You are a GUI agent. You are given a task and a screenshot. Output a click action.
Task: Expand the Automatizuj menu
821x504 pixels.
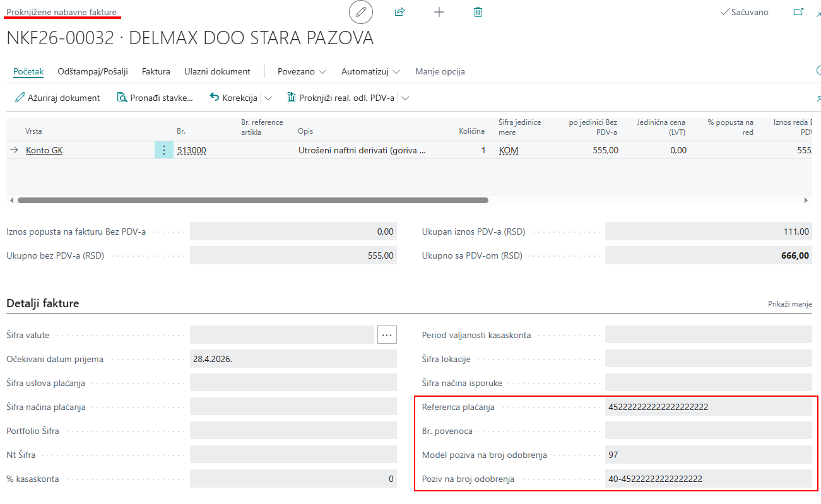coord(370,71)
